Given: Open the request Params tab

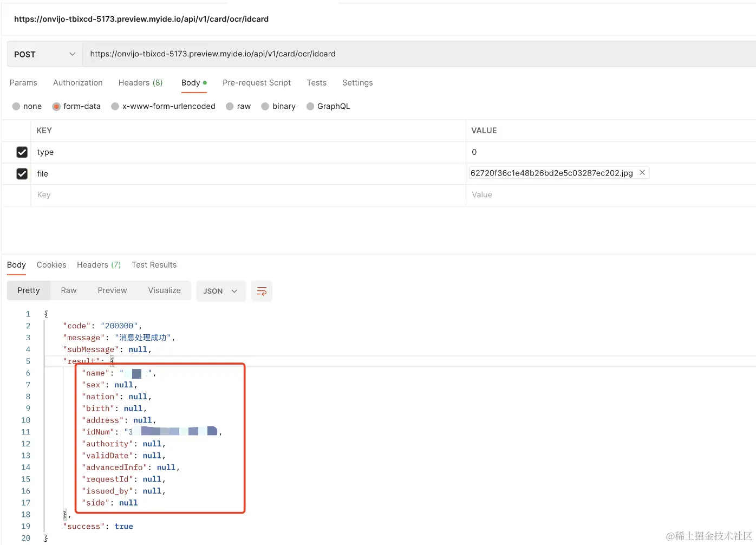Looking at the screenshot, I should [x=23, y=83].
